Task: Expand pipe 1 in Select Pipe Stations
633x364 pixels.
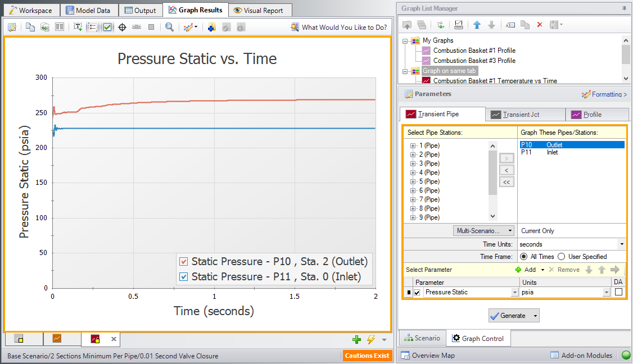Action: coord(413,145)
